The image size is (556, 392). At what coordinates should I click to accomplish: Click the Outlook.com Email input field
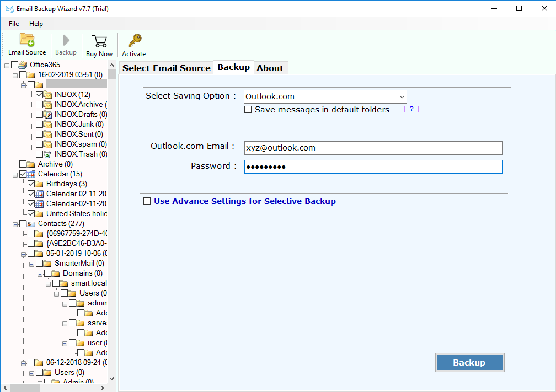tap(373, 148)
